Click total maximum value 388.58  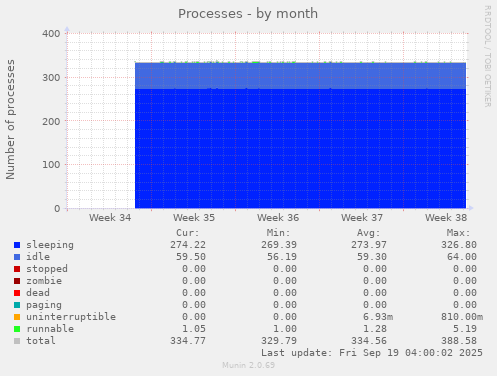click(x=459, y=341)
